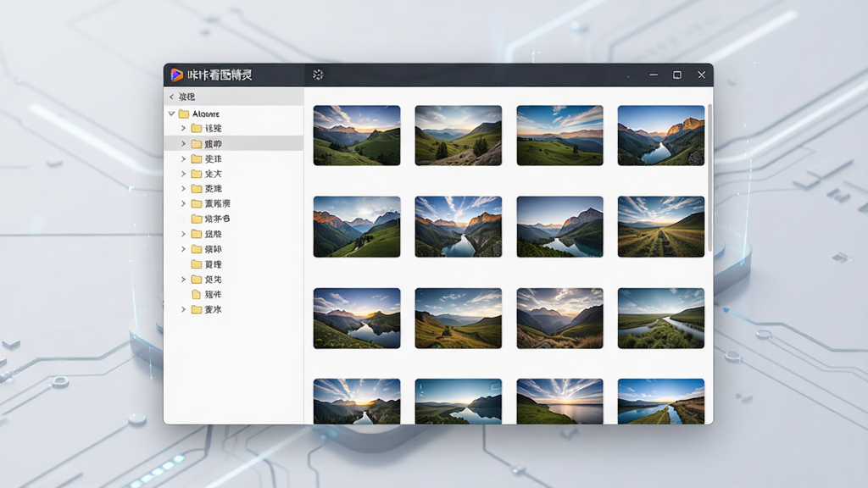
Task: Select the highlighted folder row's name
Action: coord(213,144)
